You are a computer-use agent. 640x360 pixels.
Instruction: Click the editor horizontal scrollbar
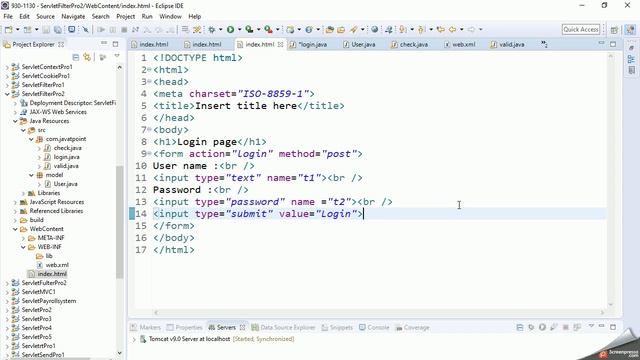pos(378,313)
